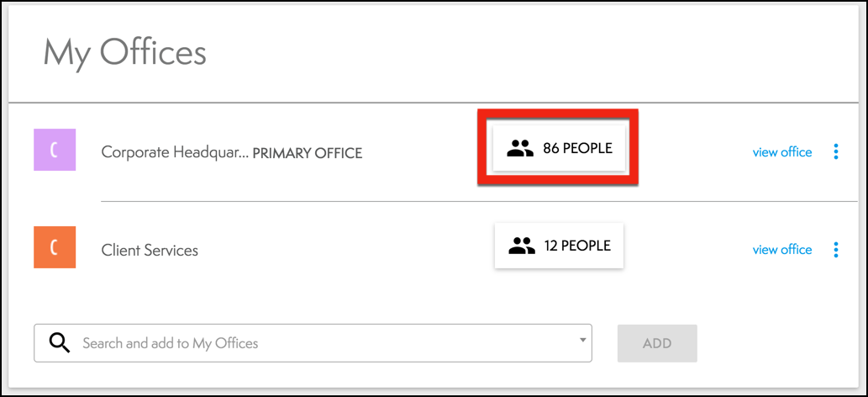Open the 86 PEOPLE list button

[x=559, y=148]
